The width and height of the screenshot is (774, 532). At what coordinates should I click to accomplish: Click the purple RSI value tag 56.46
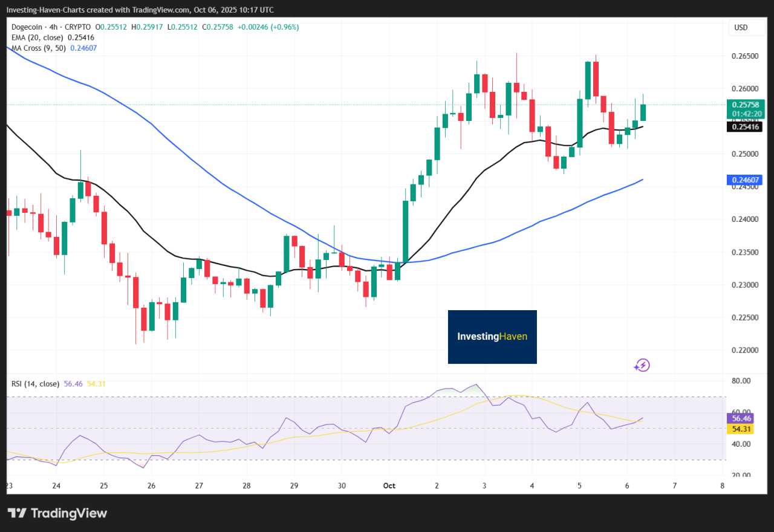[741, 418]
